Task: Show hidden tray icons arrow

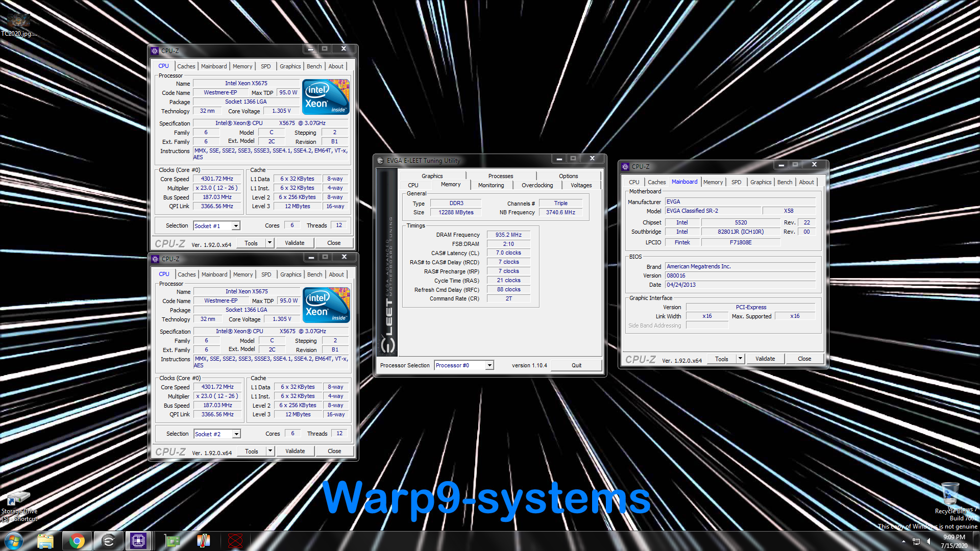Action: point(903,541)
